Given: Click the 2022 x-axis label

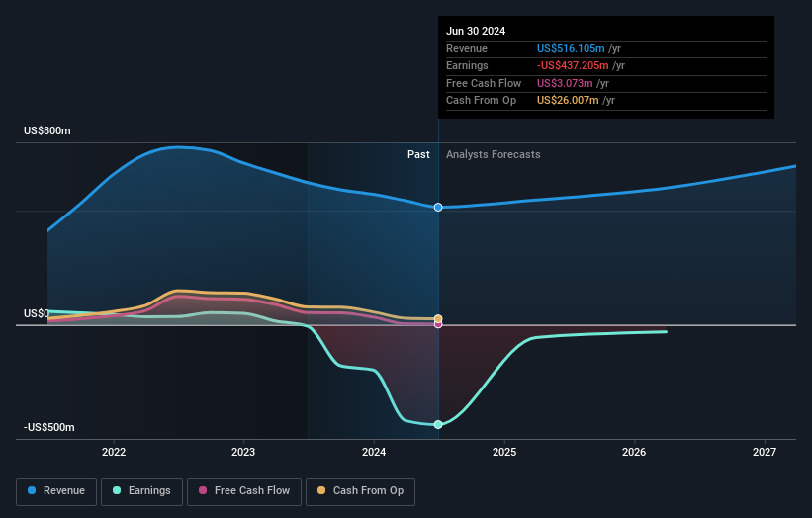Looking at the screenshot, I should [114, 452].
